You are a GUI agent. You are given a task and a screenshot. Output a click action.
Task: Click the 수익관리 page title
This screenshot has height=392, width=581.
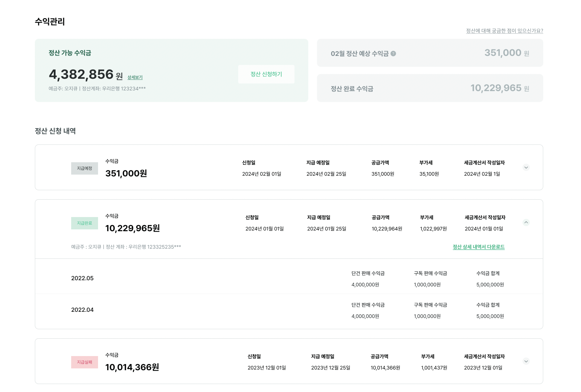pyautogui.click(x=50, y=22)
